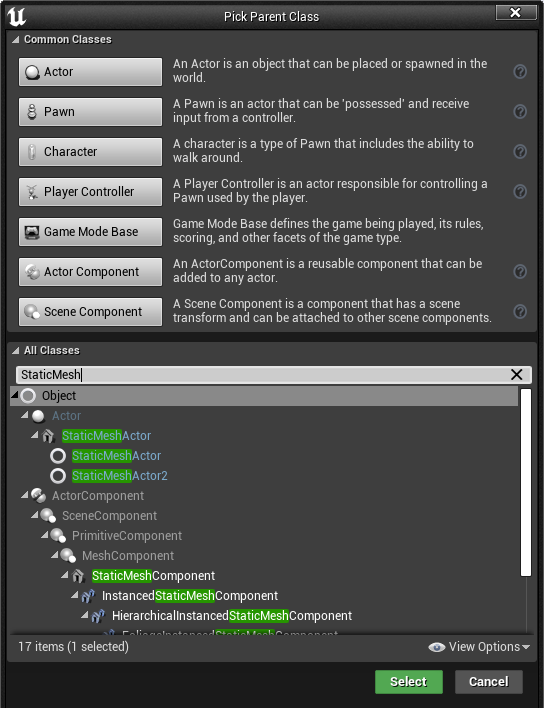
Task: Collapse the Common Classes section
Action: point(16,40)
